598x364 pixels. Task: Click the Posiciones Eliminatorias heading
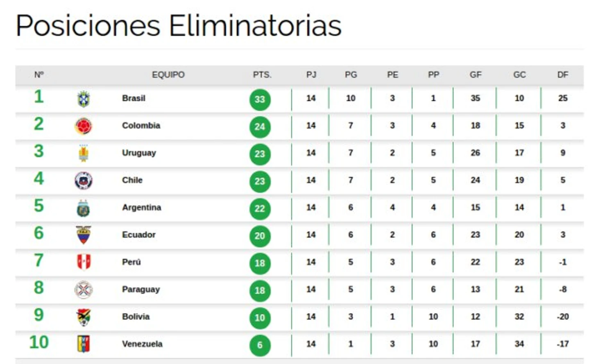(x=179, y=26)
